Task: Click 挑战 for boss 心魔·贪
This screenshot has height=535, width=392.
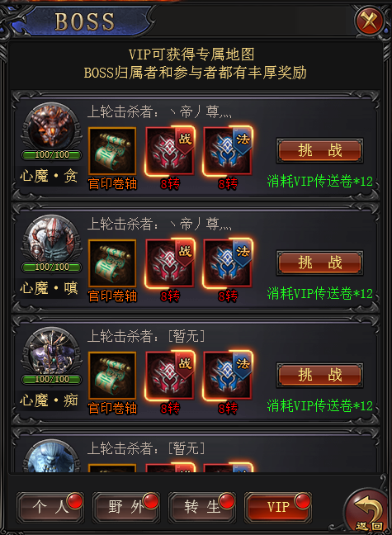Action: click(x=319, y=150)
